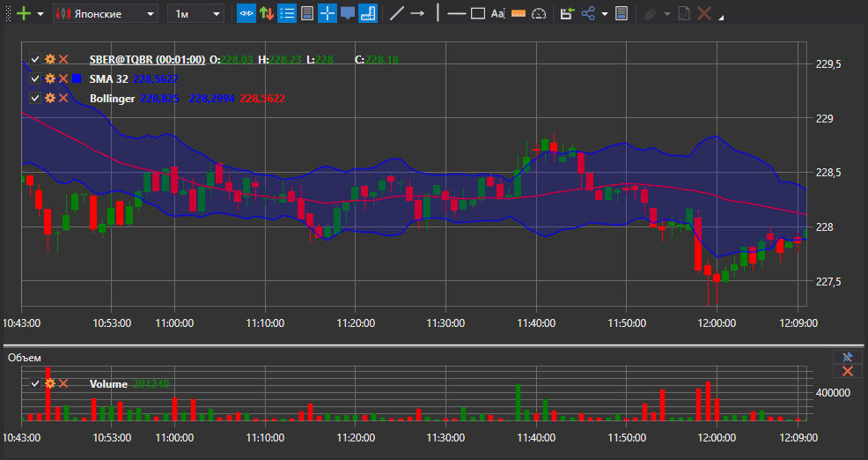This screenshot has height=460, width=868.
Task: Click the SBER@TQBR (00:01:00) label
Action: click(147, 59)
